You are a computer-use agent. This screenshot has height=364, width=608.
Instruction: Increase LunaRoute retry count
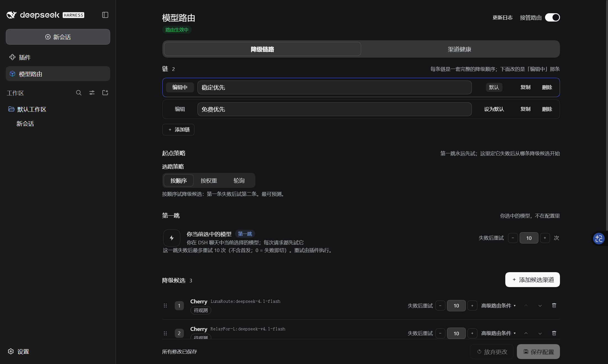pyautogui.click(x=472, y=306)
